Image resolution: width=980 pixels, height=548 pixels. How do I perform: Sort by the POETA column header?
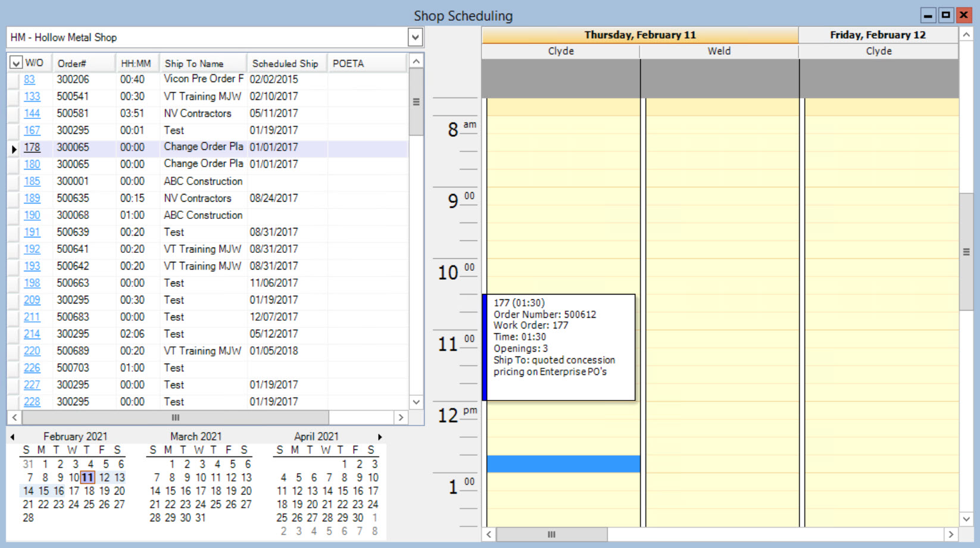(367, 63)
